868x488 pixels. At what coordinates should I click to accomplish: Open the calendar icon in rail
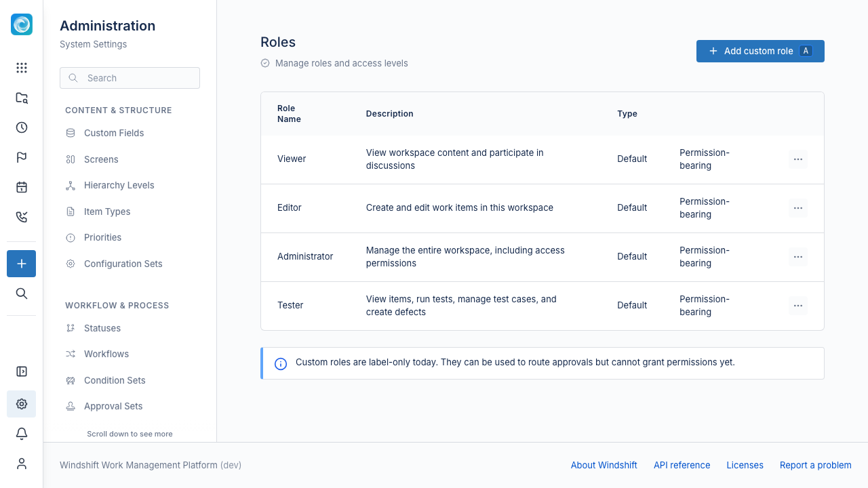(x=22, y=187)
